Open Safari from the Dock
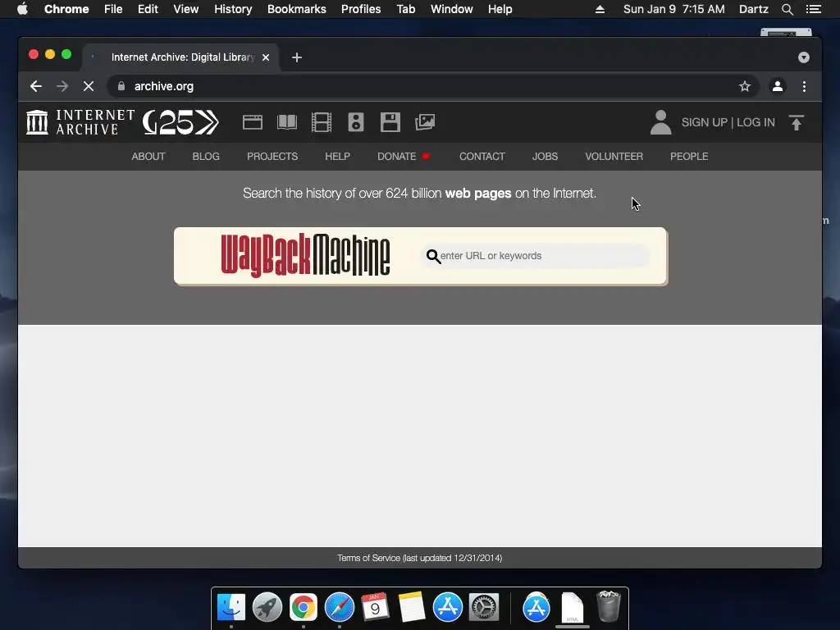The image size is (840, 630). click(339, 607)
